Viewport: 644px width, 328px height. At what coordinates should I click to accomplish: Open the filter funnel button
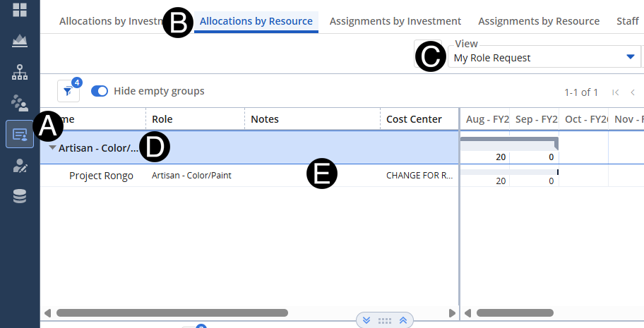click(x=68, y=91)
